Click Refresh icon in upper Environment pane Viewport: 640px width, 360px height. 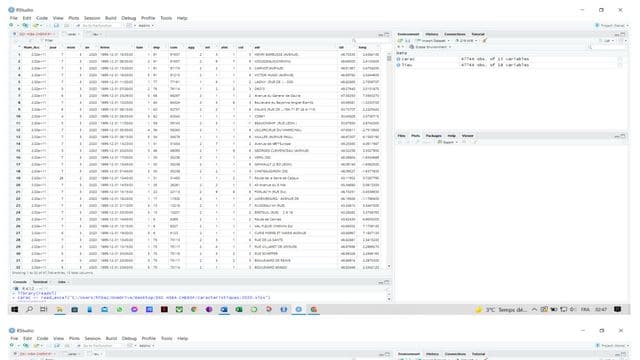[x=621, y=40]
